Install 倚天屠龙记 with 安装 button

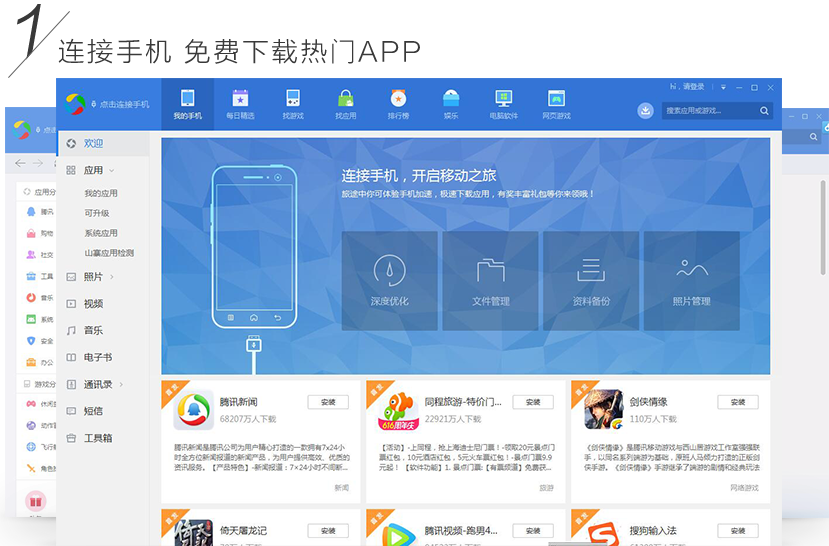tap(328, 531)
